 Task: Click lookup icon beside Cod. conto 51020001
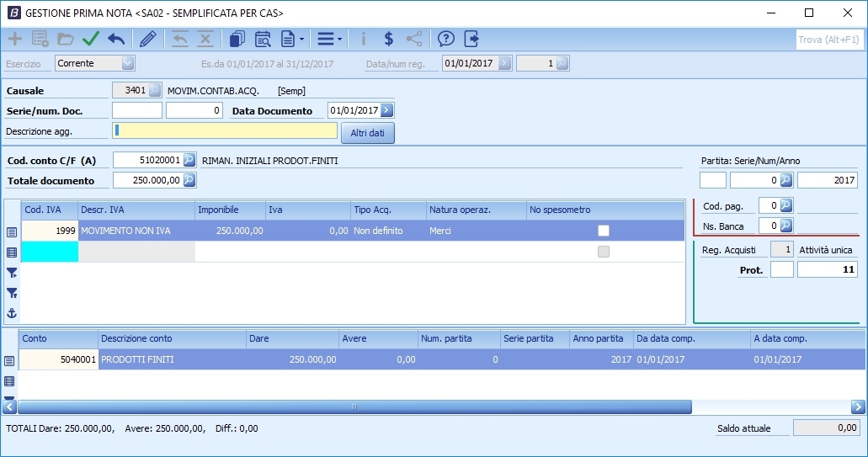coord(189,160)
